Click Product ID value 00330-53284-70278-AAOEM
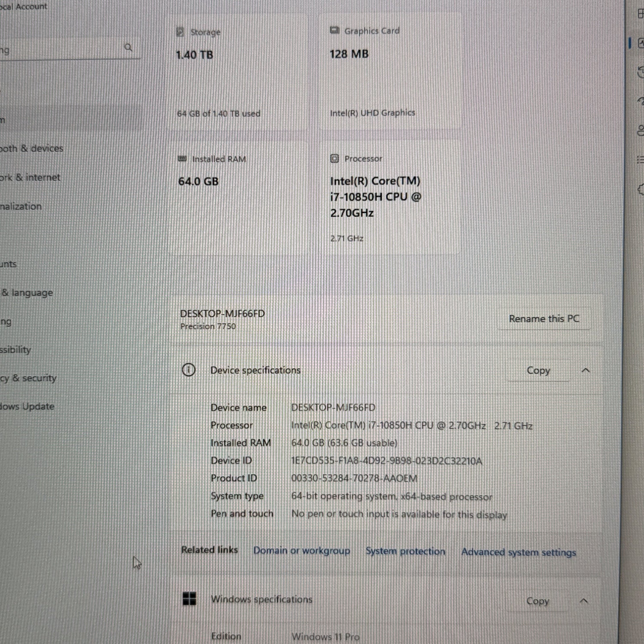This screenshot has height=644, width=644. tap(354, 478)
